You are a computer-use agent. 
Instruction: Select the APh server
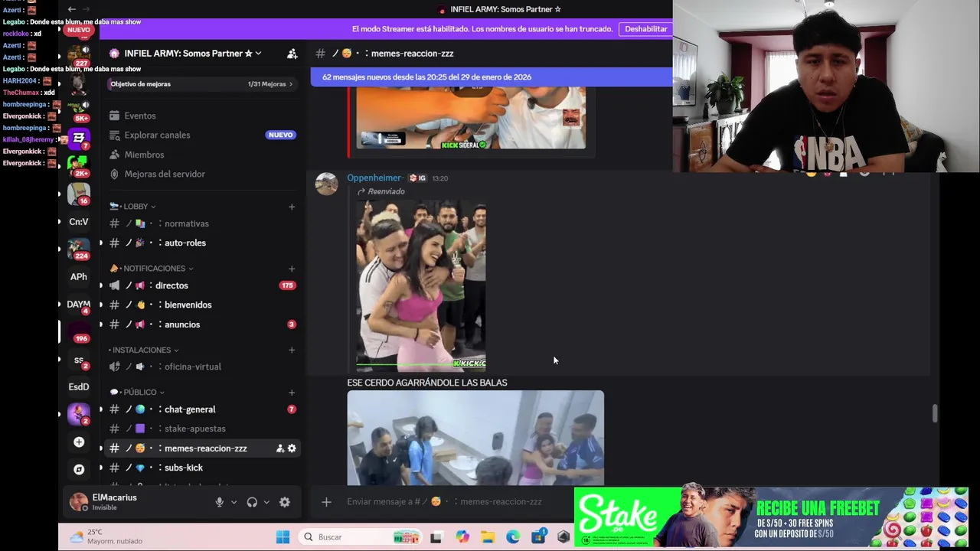click(x=79, y=277)
